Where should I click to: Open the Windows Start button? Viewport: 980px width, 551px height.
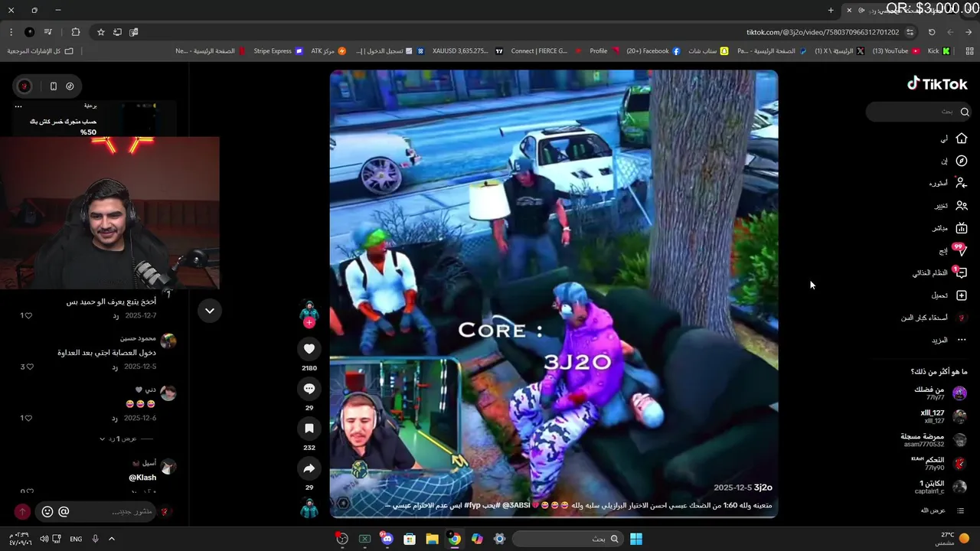636,539
